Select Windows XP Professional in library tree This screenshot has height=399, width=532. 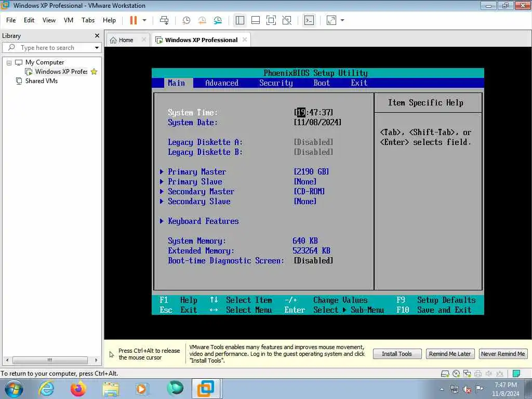(x=61, y=72)
